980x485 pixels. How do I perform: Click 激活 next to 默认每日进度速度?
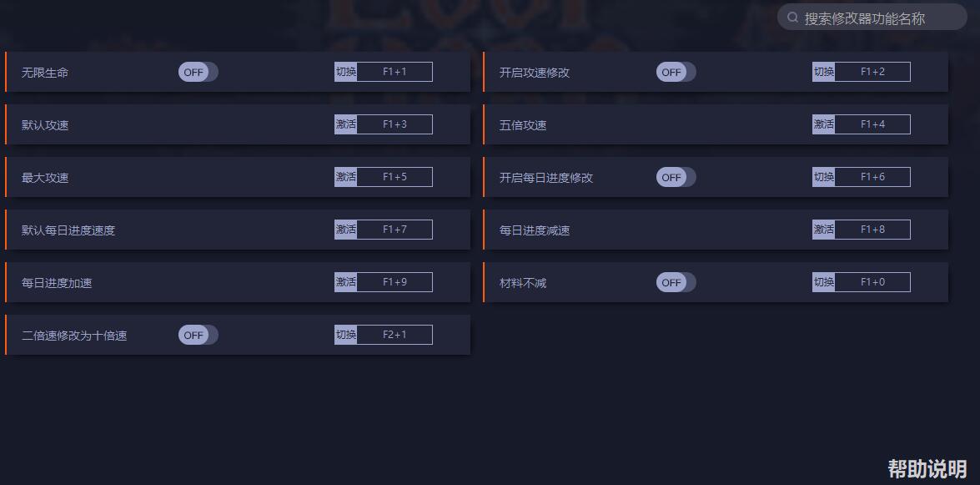click(x=345, y=229)
